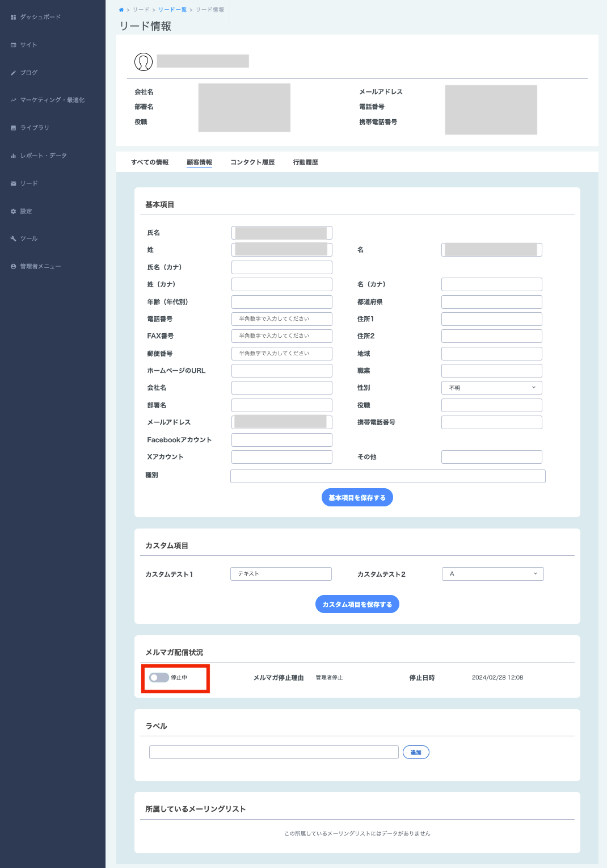Click the 郵便番号 input field

(x=282, y=354)
